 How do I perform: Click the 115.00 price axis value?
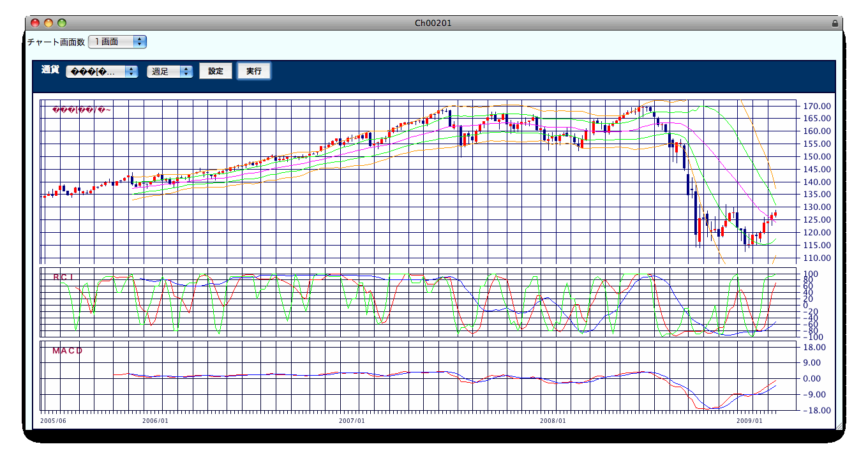[x=817, y=246]
